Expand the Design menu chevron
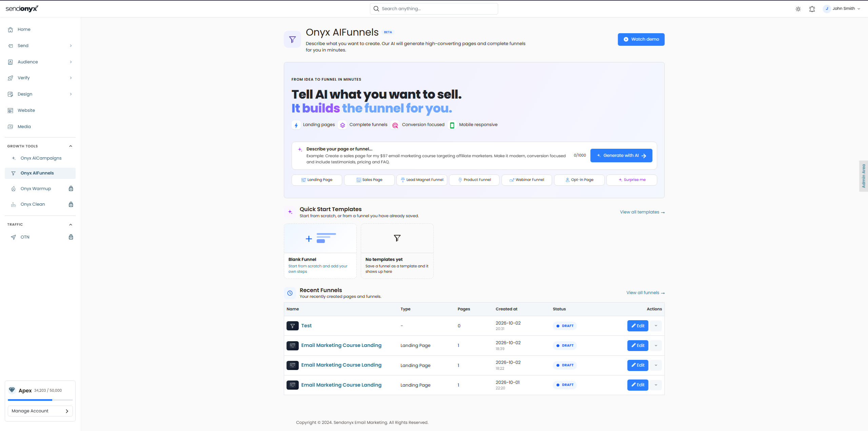The height and width of the screenshot is (431, 868). (x=71, y=94)
